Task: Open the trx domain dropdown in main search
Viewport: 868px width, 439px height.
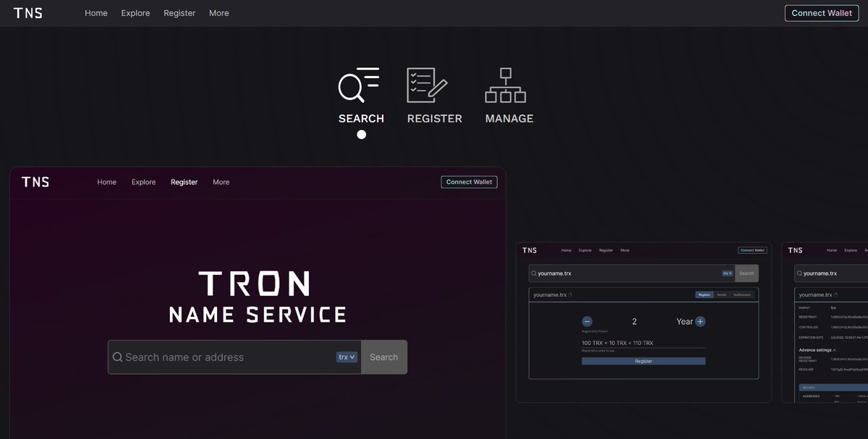Action: 347,357
